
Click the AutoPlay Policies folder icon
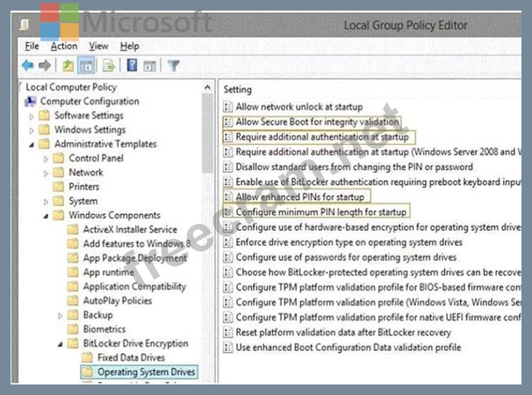pyautogui.click(x=73, y=300)
